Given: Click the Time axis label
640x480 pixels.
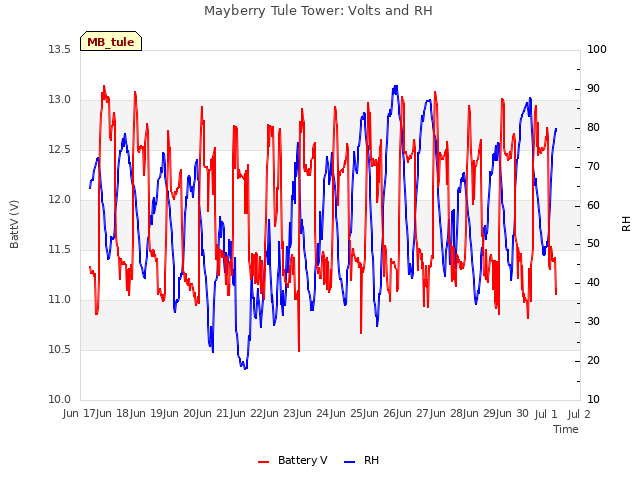Looking at the screenshot, I should [566, 429].
